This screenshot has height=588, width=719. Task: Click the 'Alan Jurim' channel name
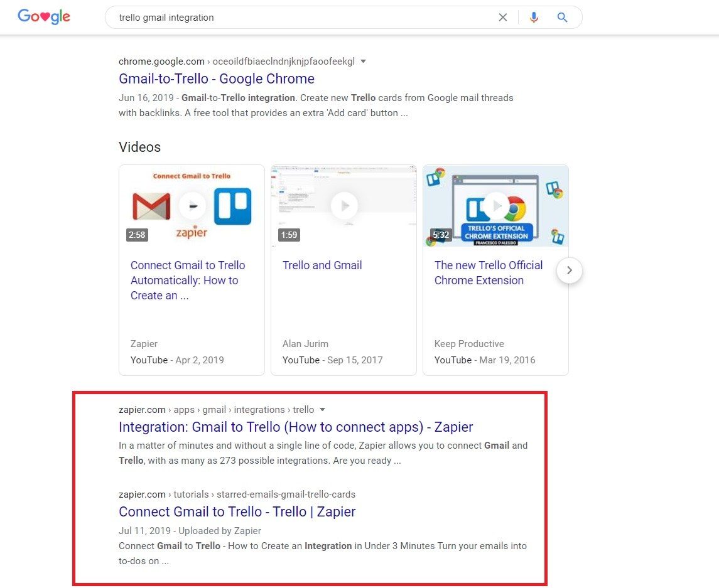click(305, 344)
